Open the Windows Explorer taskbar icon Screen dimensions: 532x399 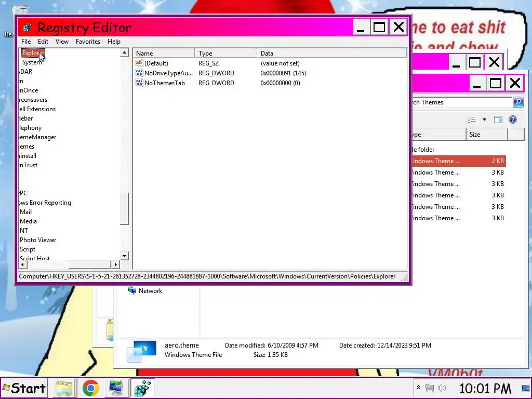tap(64, 388)
